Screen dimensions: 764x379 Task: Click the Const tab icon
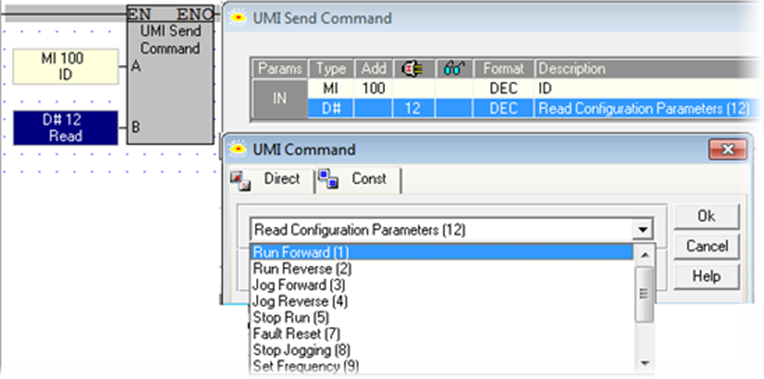pos(329,179)
